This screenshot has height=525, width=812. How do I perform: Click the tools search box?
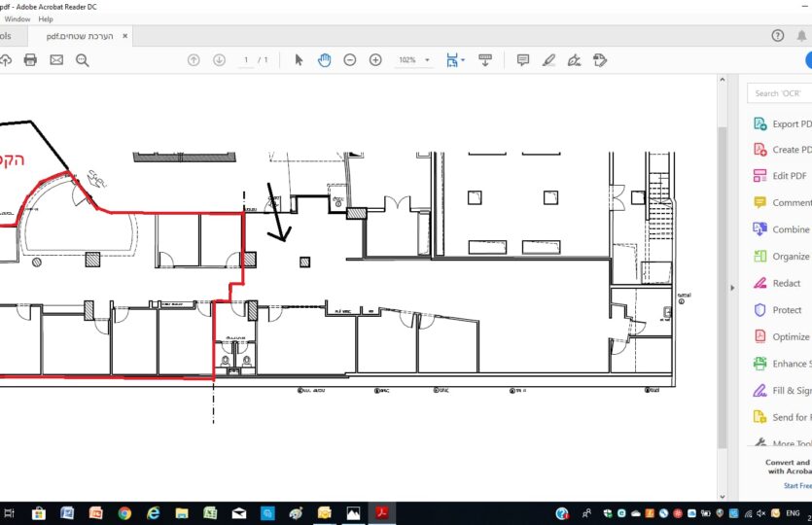[x=780, y=93]
